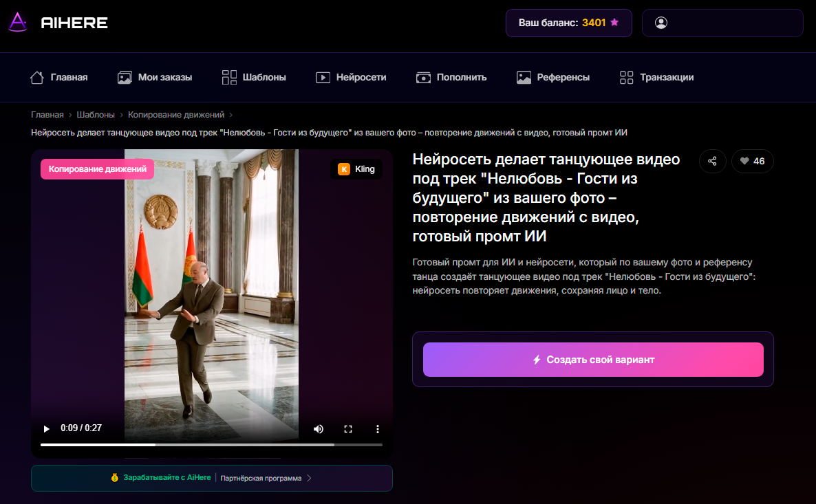Click Главная breadcrumb link
Screen dimensions: 816x504
coord(47,114)
